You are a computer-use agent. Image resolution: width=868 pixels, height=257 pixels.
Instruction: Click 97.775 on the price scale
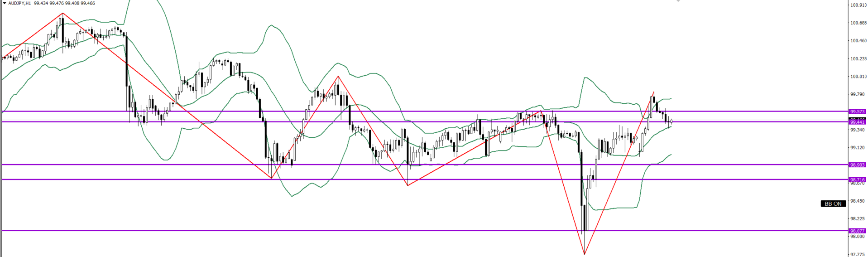point(858,254)
